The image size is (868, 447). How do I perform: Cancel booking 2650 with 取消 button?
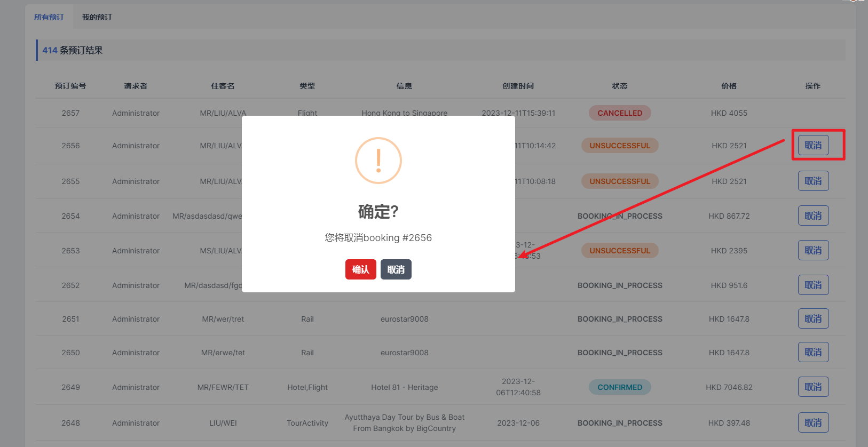tap(813, 352)
